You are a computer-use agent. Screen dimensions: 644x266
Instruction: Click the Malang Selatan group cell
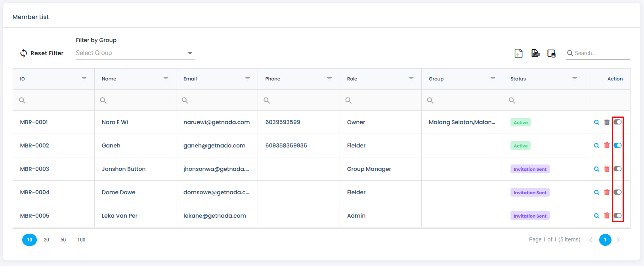[x=462, y=122]
